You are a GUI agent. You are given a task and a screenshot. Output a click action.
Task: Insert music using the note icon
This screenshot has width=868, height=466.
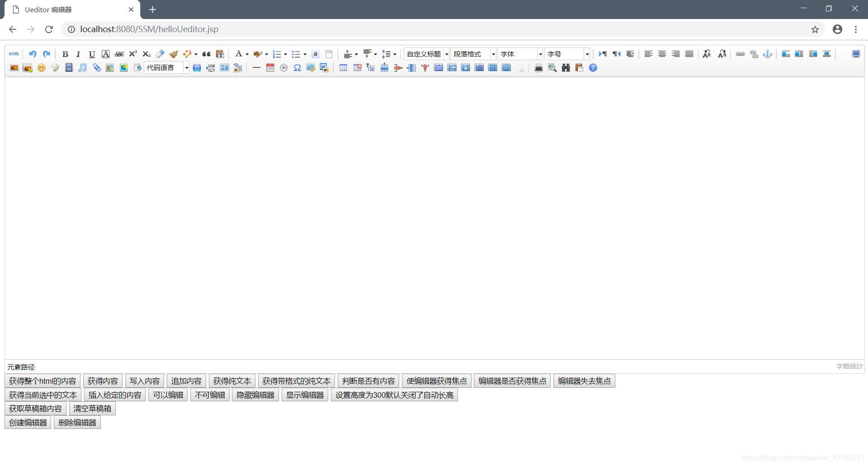82,68
